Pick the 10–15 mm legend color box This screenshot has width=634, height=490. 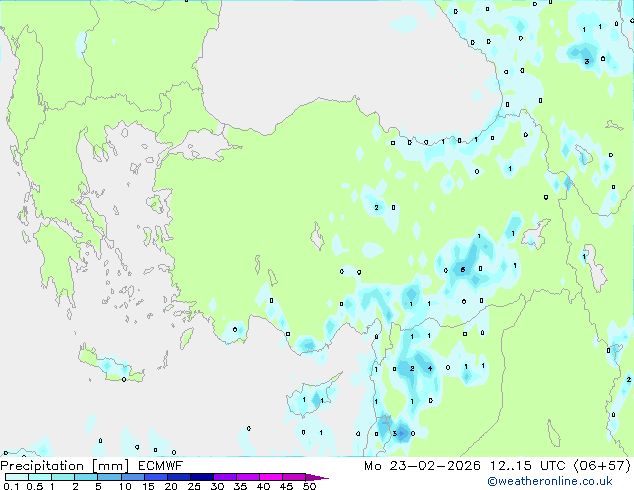click(132, 477)
